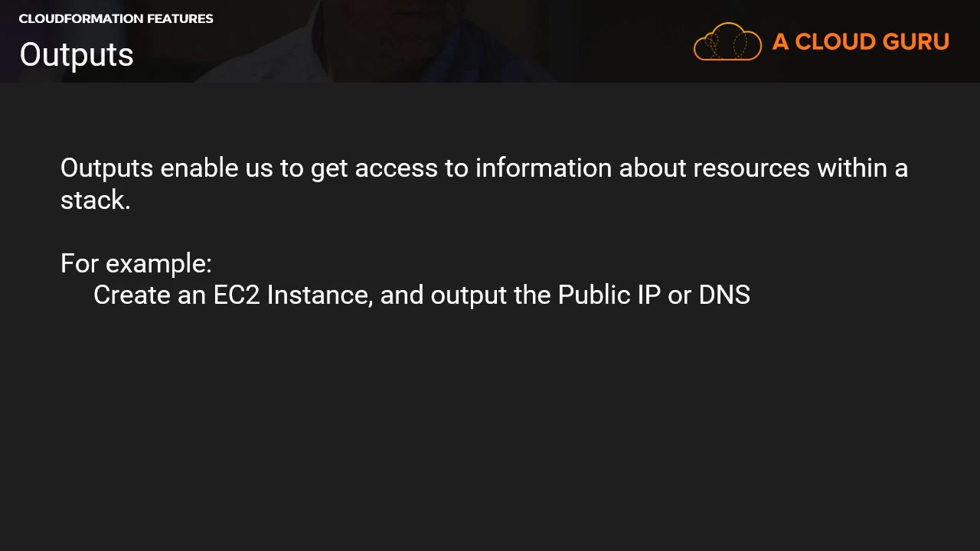Click the "Outputs" slide title
The height and width of the screenshot is (551, 980).
(x=77, y=55)
